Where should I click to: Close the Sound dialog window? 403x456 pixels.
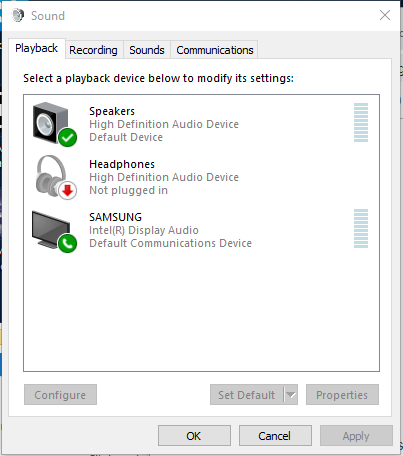point(385,15)
